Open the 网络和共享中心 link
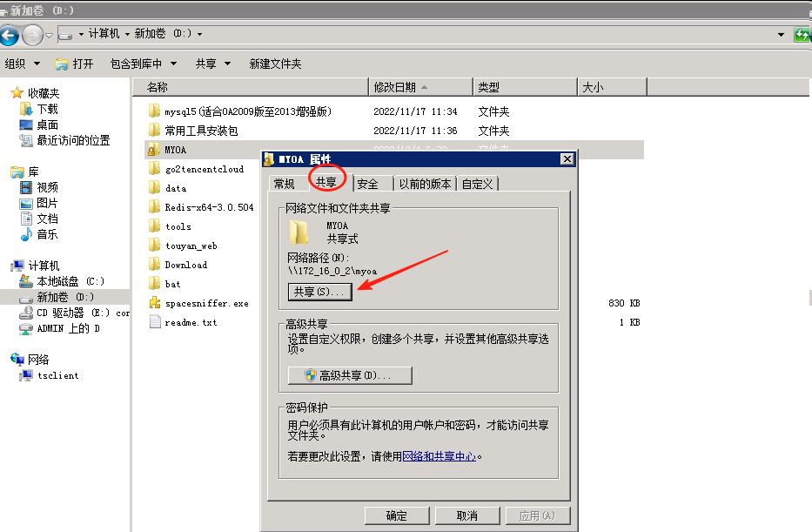The height and width of the screenshot is (532, 812). coord(440,456)
